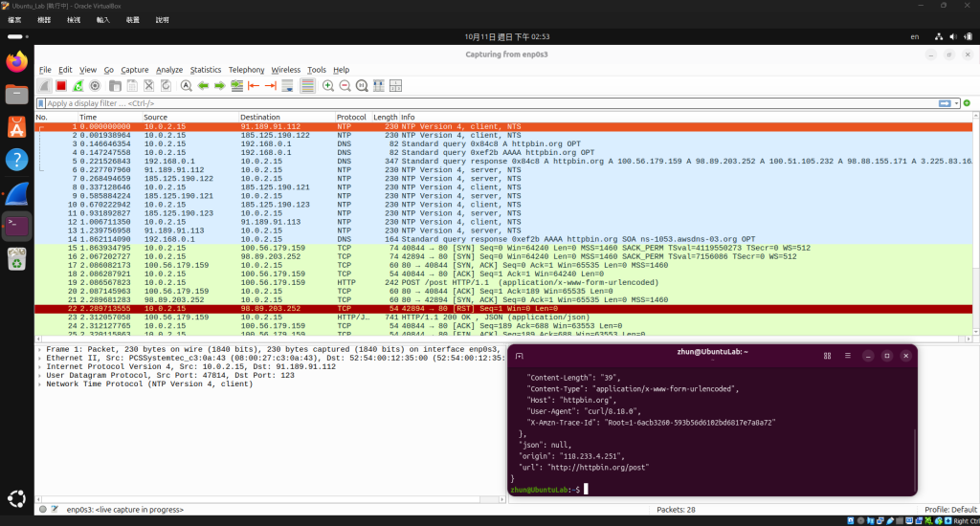Toggle packet list colorization
The width and height of the screenshot is (980, 526).
307,86
